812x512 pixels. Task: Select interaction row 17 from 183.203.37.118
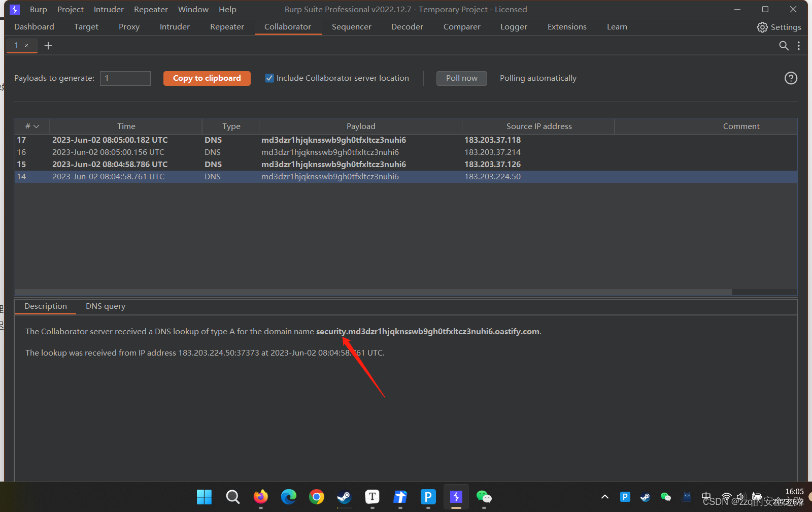pyautogui.click(x=406, y=140)
